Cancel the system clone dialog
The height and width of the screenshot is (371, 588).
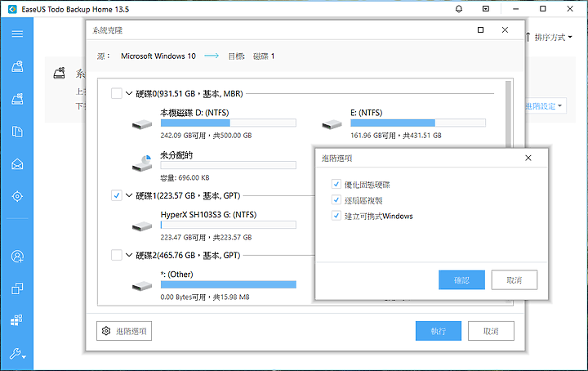point(491,331)
